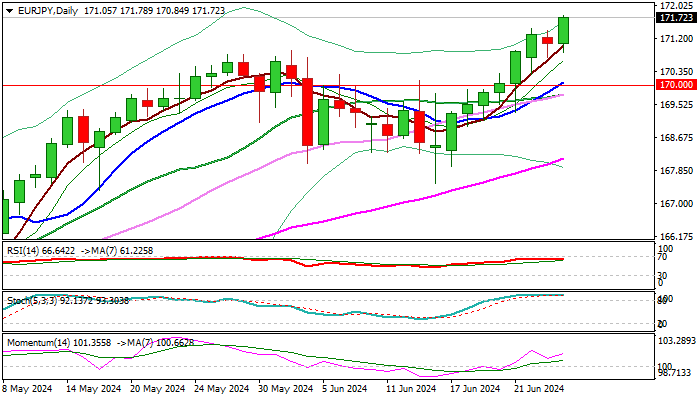Click the 20 May 2024 date label
Screen dimensions: 700x400
pyautogui.click(x=158, y=388)
